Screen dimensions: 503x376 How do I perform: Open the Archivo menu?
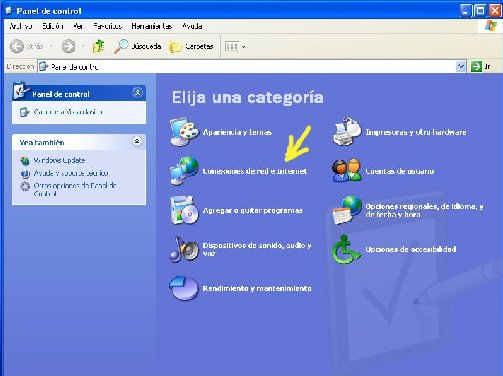[21, 26]
